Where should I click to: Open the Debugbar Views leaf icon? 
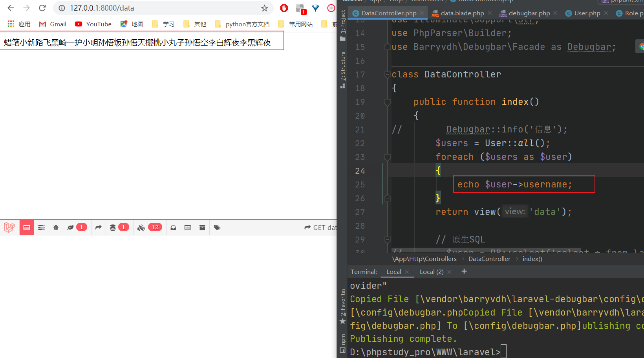tap(70, 228)
